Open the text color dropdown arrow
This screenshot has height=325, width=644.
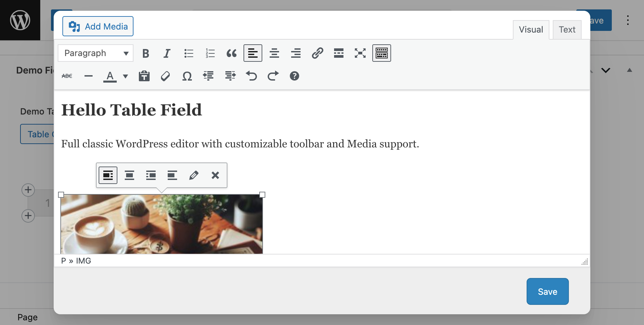click(x=125, y=76)
